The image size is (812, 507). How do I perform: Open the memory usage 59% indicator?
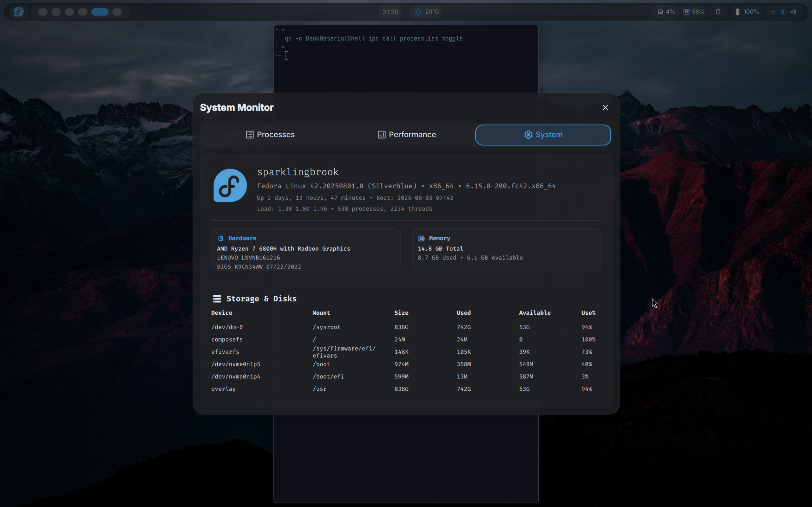[x=694, y=12]
